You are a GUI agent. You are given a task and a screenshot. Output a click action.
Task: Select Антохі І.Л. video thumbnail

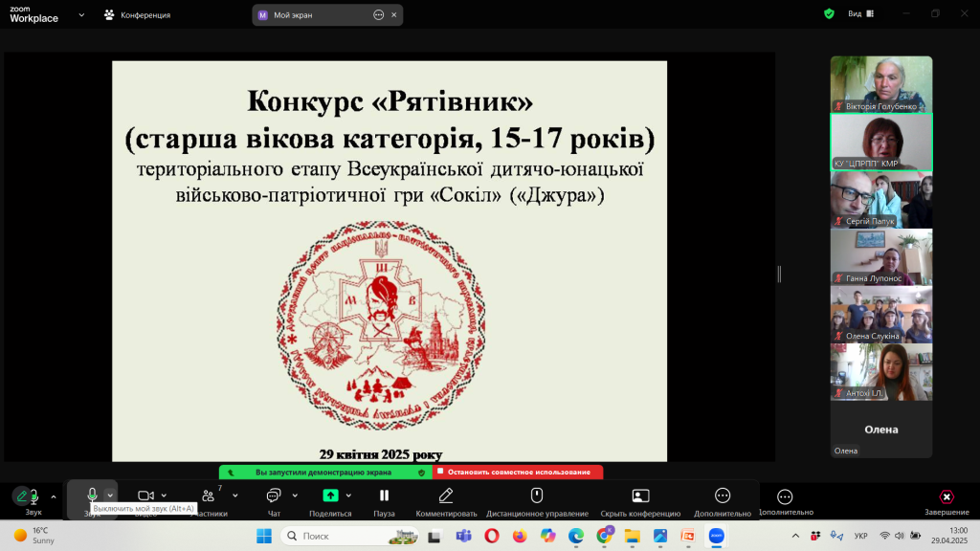coord(881,372)
